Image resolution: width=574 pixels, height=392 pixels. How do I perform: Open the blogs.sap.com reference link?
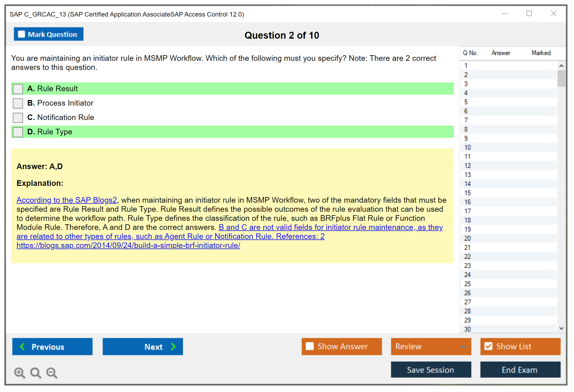click(128, 245)
